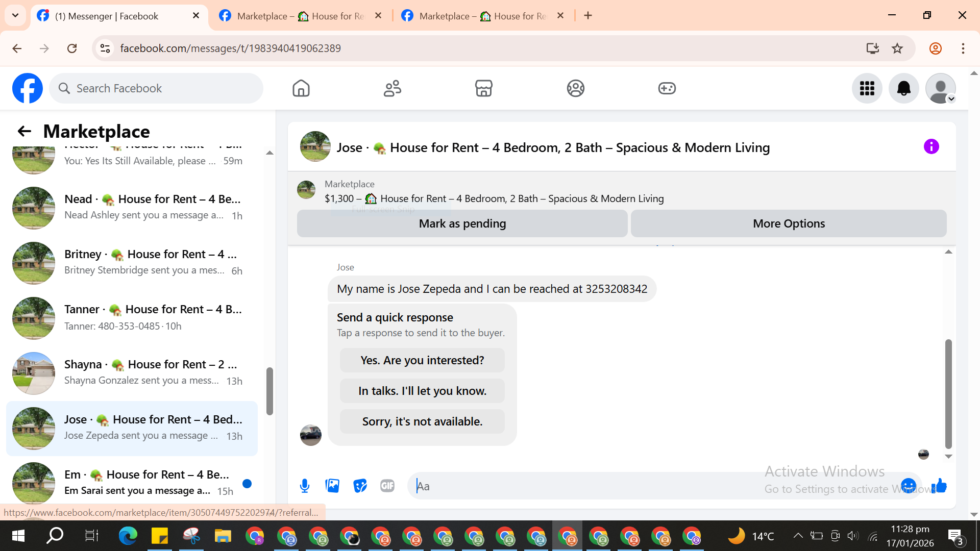This screenshot has height=551, width=980.
Task: Go back from the Marketplace chats list
Action: pyautogui.click(x=24, y=131)
